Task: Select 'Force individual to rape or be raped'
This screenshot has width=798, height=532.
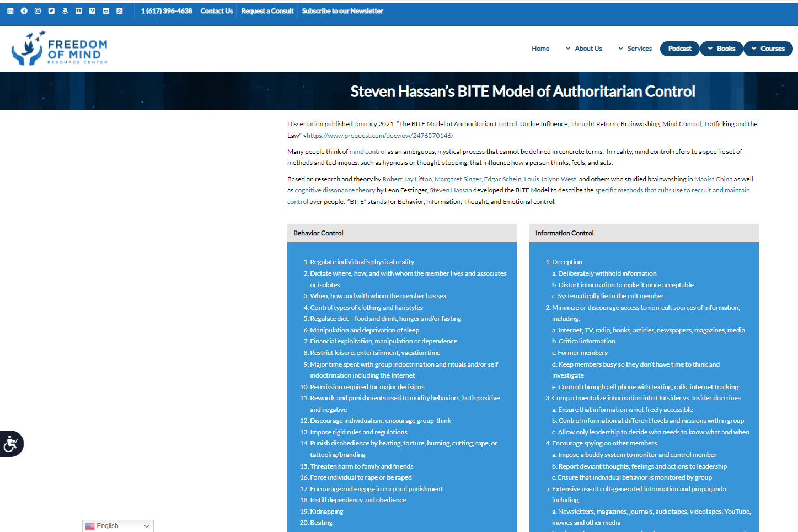Action: tap(361, 477)
